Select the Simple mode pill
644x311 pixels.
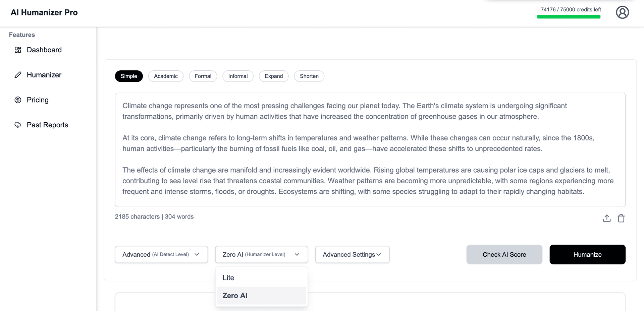coord(129,76)
